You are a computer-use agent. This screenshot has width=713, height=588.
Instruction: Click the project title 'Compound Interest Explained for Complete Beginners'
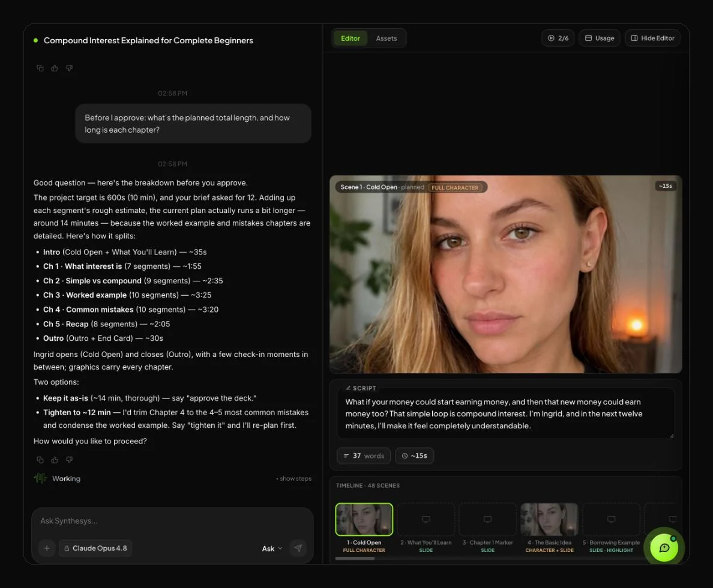148,40
